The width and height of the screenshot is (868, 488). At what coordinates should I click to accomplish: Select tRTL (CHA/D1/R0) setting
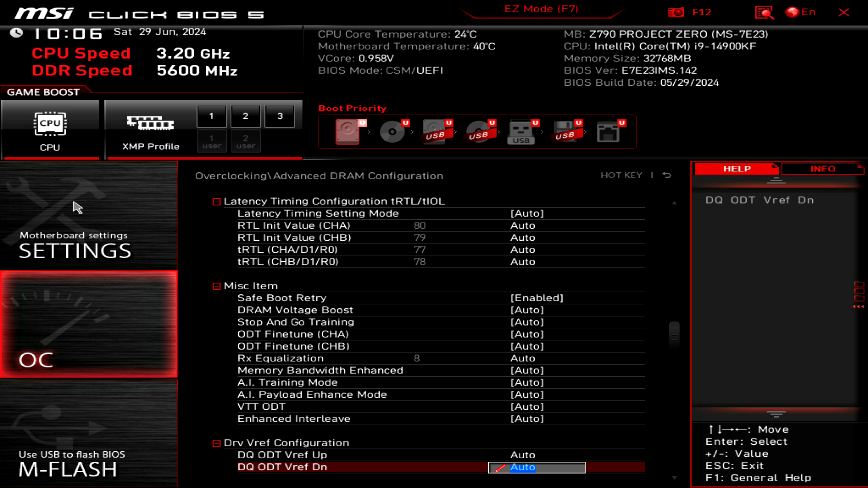441,250
